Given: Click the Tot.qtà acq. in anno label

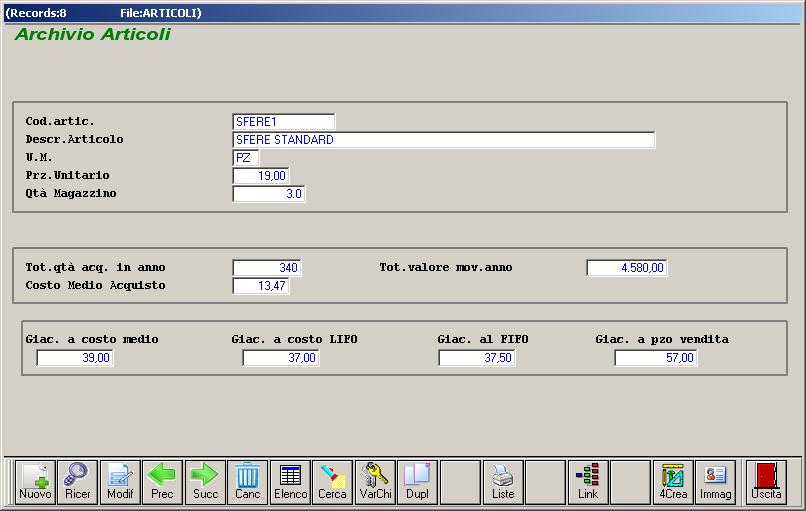Looking at the screenshot, I should 96,267.
